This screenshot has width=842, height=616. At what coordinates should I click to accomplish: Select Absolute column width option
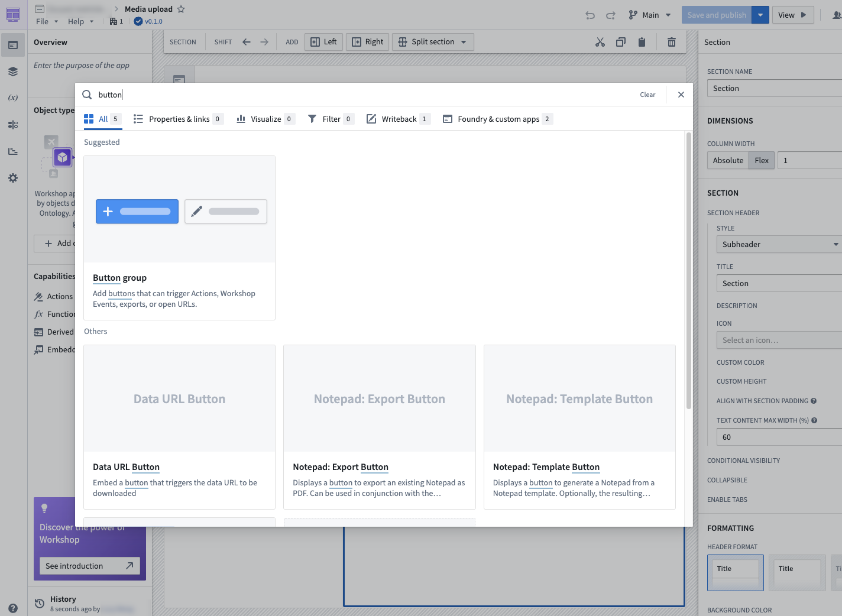[x=728, y=160]
